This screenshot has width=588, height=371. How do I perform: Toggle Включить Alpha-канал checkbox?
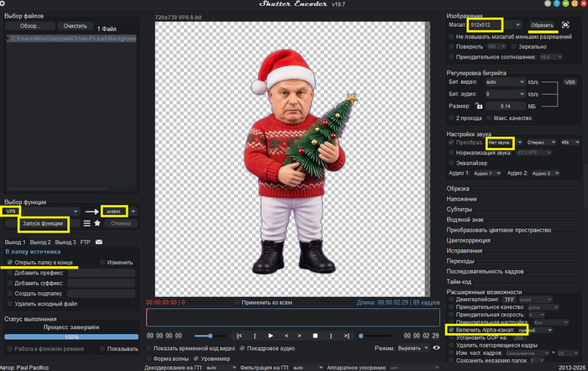(452, 330)
